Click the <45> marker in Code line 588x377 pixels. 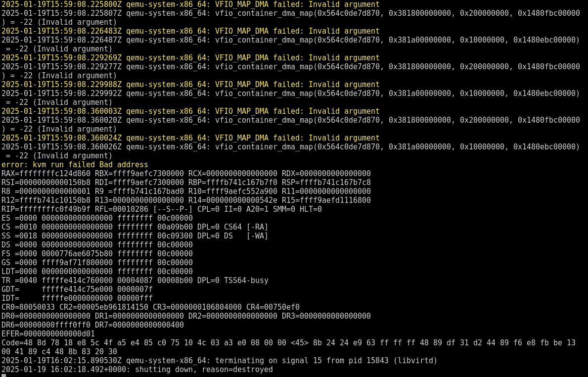(x=299, y=343)
